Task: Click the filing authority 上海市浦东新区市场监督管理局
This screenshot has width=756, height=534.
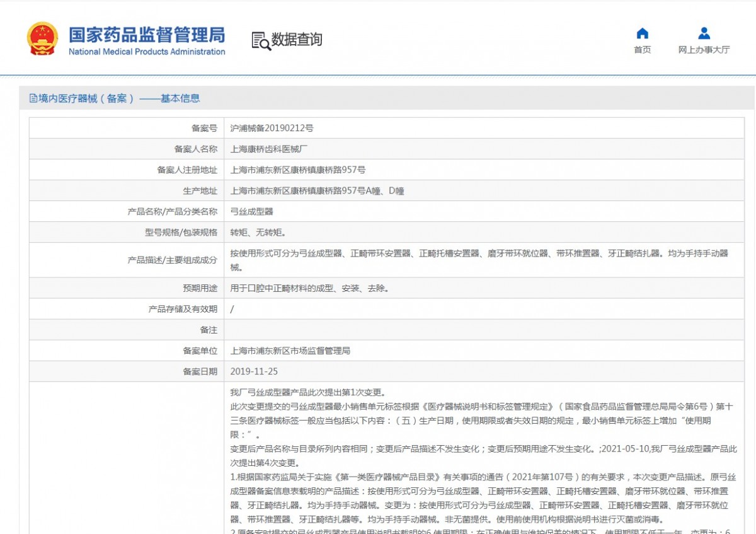Action: 290,351
